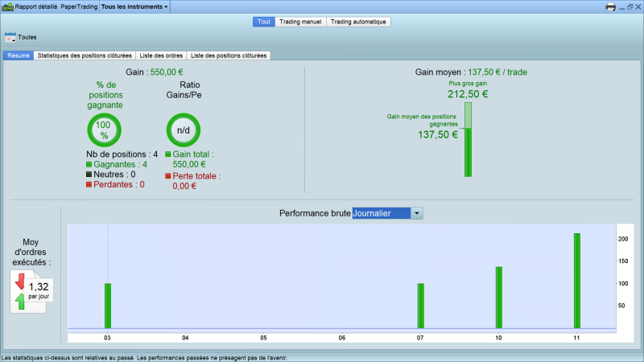The height and width of the screenshot is (362, 644).
Task: Select the Résumé tab
Action: 19,56
